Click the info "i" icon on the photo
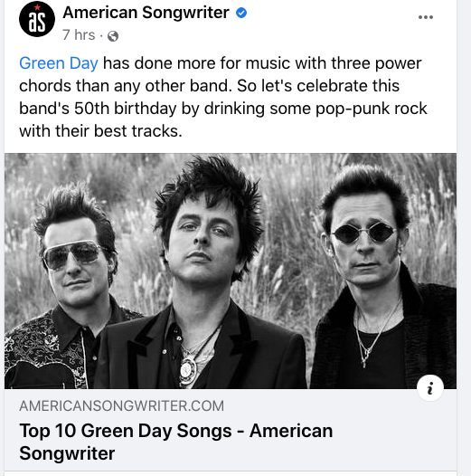The height and width of the screenshot is (476, 471). click(430, 388)
